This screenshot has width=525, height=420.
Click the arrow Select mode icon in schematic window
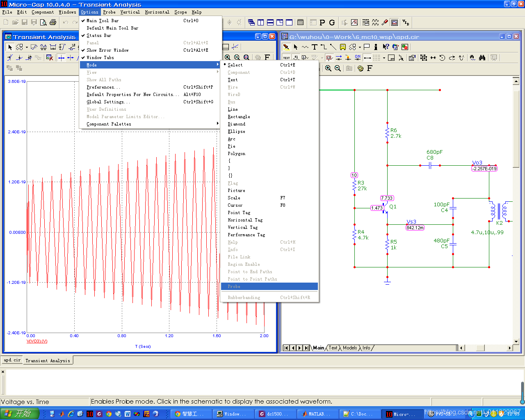click(x=296, y=47)
